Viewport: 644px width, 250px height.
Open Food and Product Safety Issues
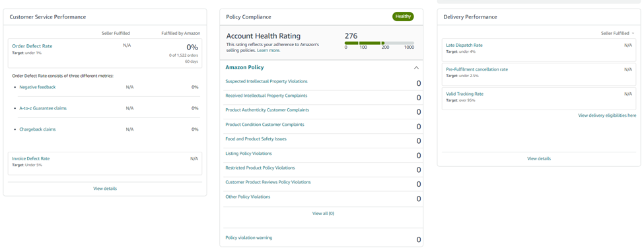(x=256, y=139)
